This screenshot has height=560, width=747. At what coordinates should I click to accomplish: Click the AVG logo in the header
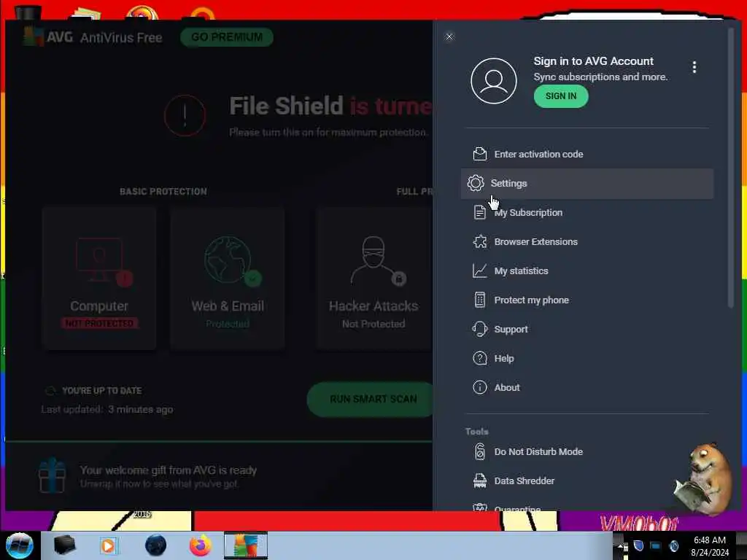coord(48,36)
